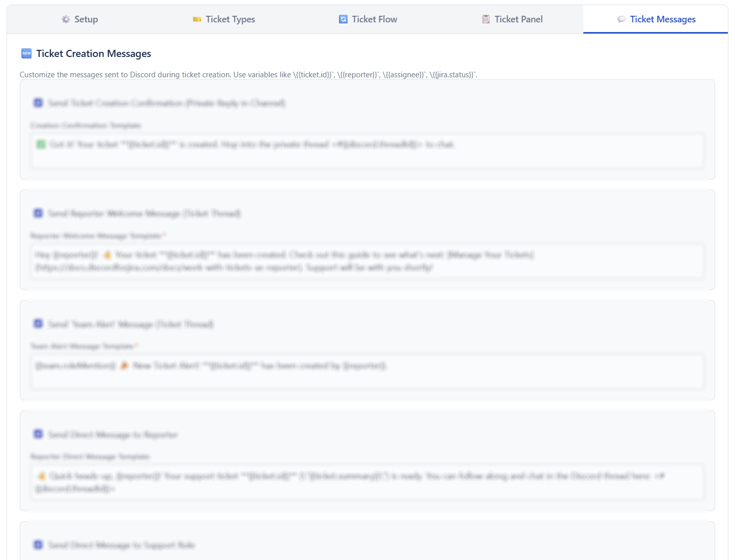Screen dimensions: 735x560
Task: Open the Ticket Panel tab
Action: click(x=512, y=19)
